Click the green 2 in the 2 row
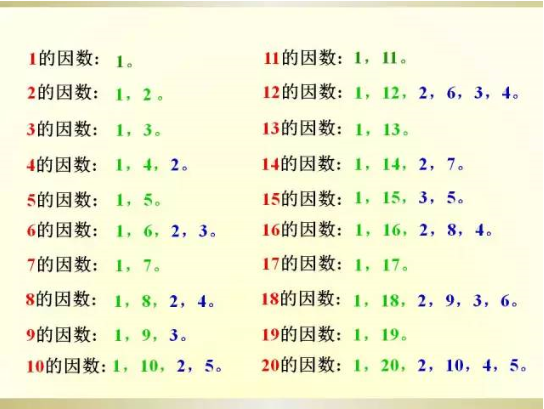544x409 pixels. 147,95
